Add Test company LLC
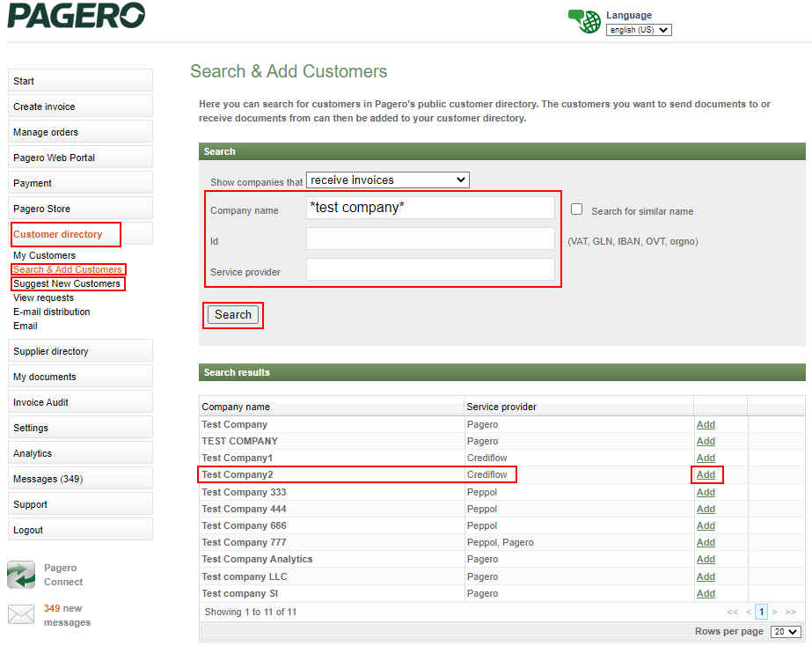Viewport: 812px width, 646px height. (706, 576)
